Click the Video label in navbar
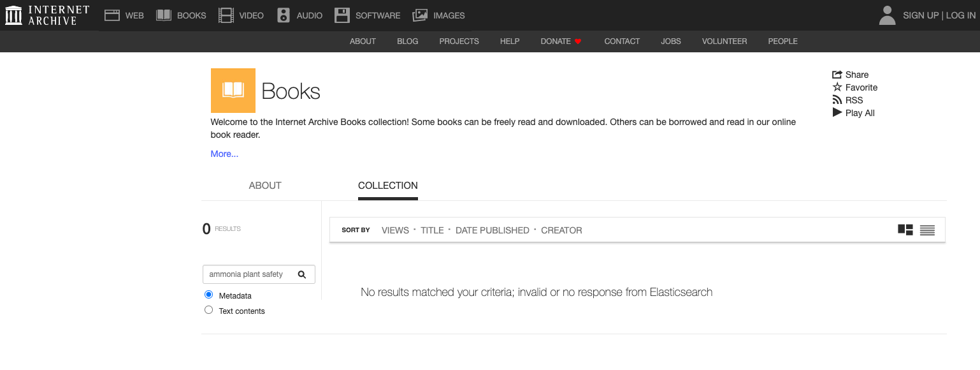 (252, 15)
